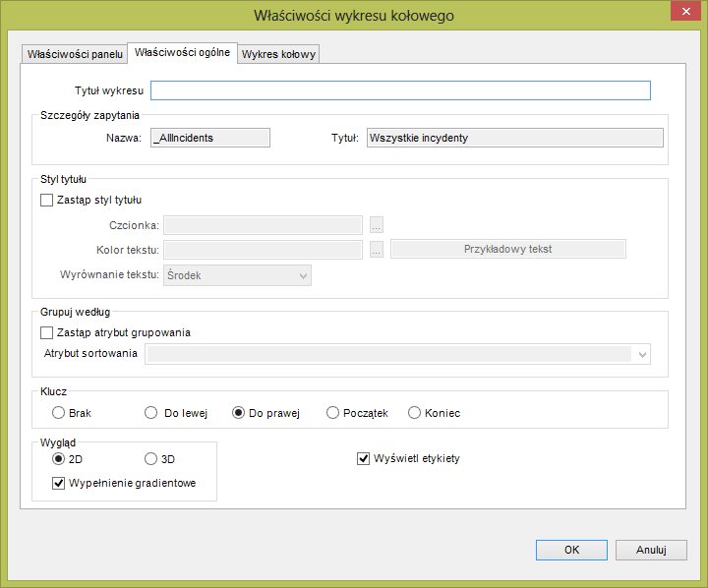This screenshot has height=588, width=708.
Task: Open the Wykres kołowy tab
Action: coord(278,54)
